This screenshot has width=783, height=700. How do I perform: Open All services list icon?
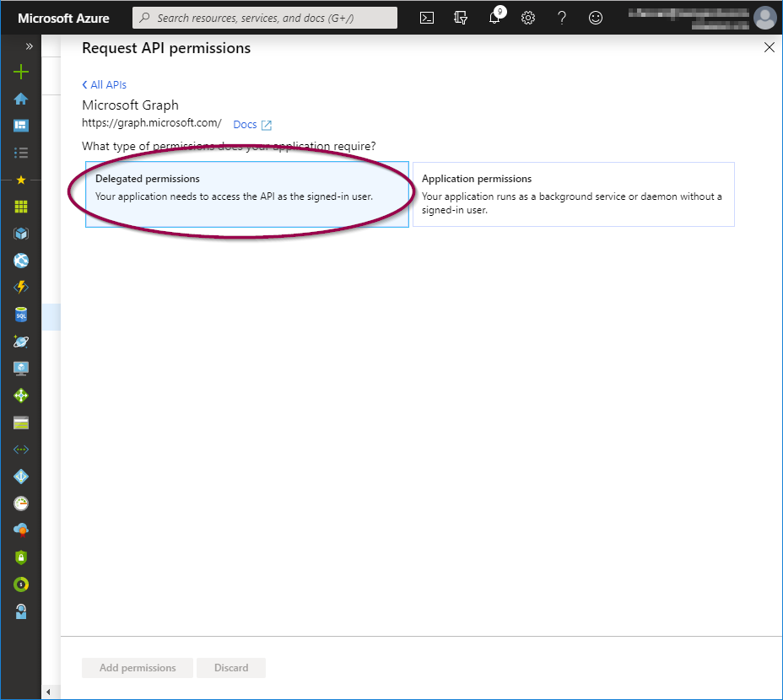(21, 153)
